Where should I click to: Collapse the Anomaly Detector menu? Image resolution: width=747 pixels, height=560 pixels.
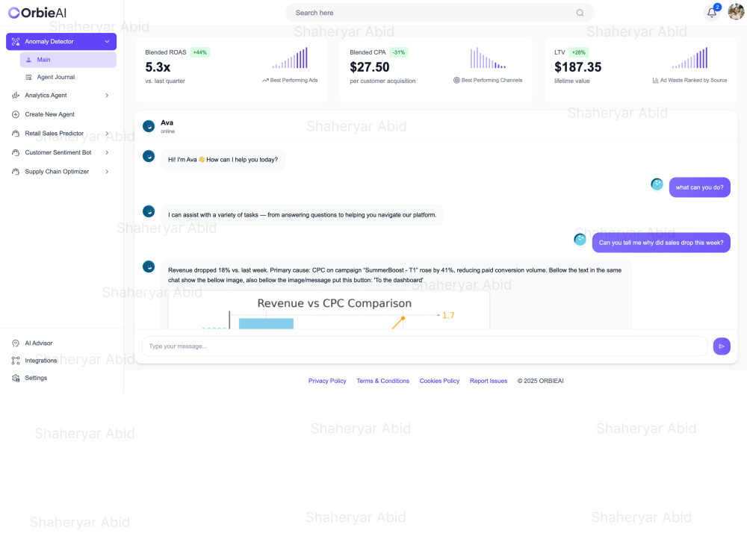[x=107, y=41]
